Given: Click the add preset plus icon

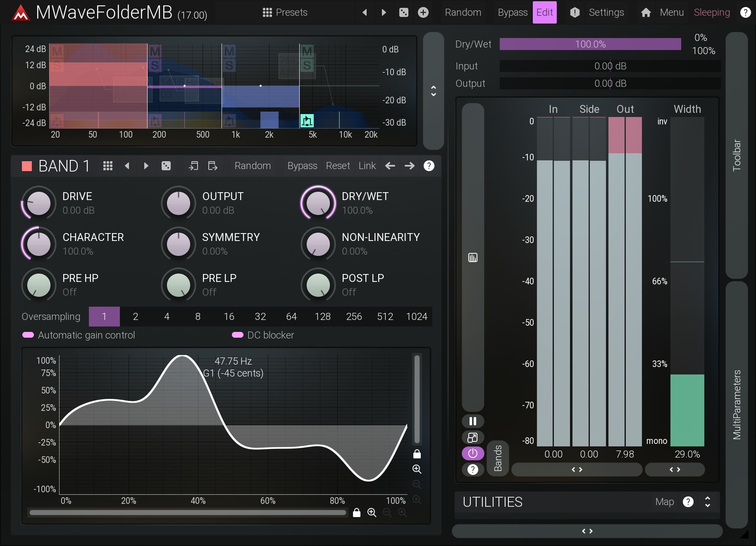Looking at the screenshot, I should tap(423, 12).
